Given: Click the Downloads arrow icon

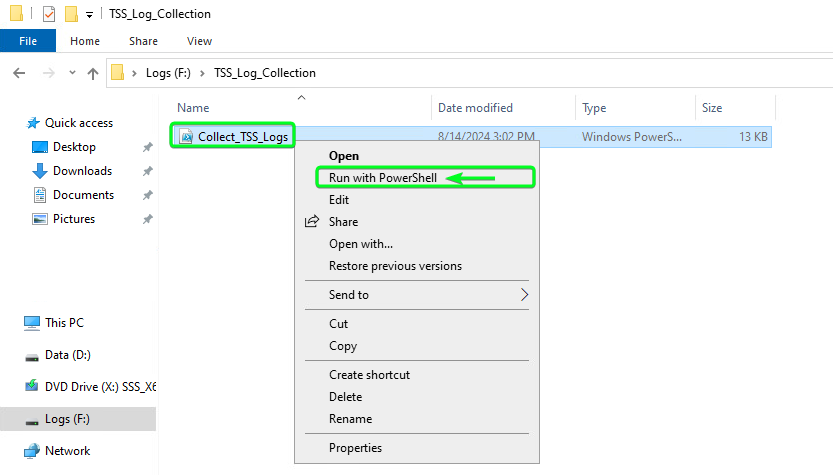Looking at the screenshot, I should coord(40,171).
